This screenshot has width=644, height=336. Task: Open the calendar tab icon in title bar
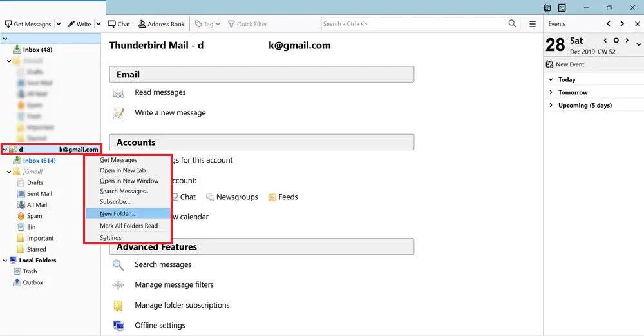tap(547, 7)
